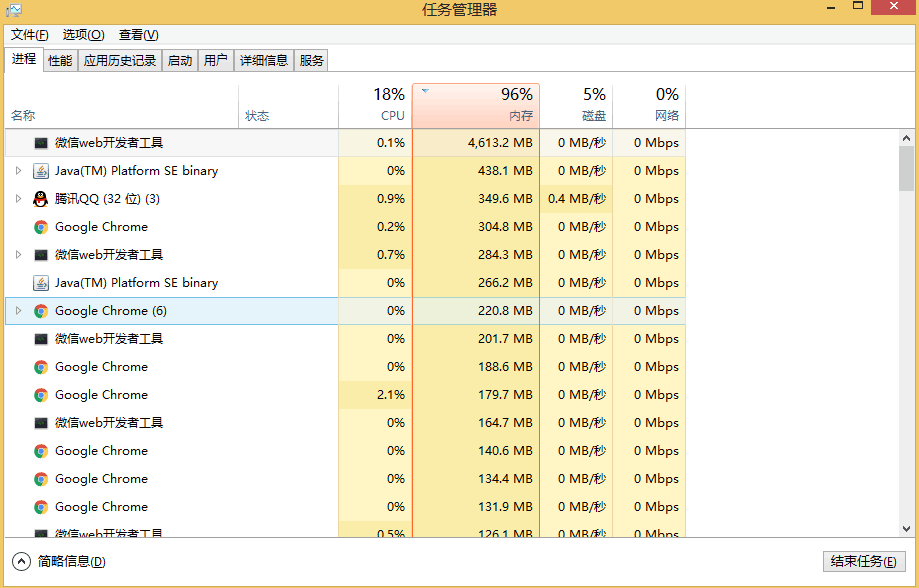Select the 0.4 MB/秒 disk cell
This screenshot has height=588, width=919.
click(x=576, y=199)
